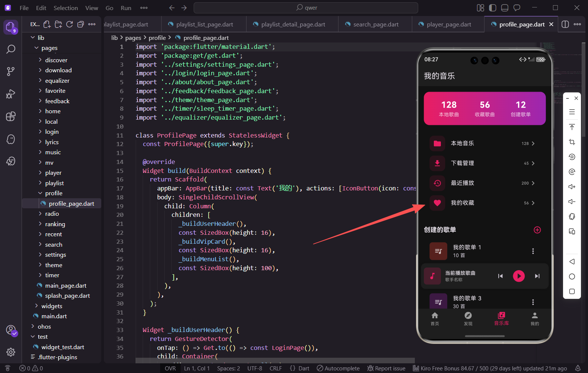
Task: Skip to previous track in mini player
Action: tap(500, 276)
